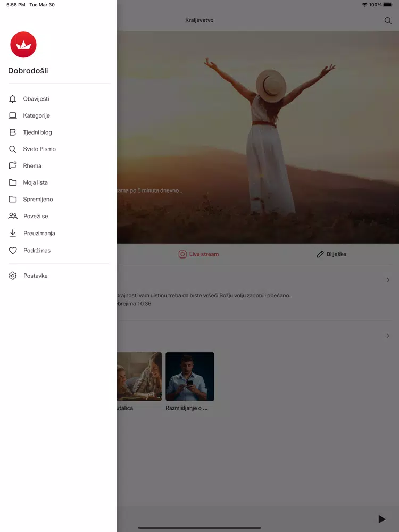Click the folder icon beside Spremljeno
The height and width of the screenshot is (532, 399).
[13, 199]
